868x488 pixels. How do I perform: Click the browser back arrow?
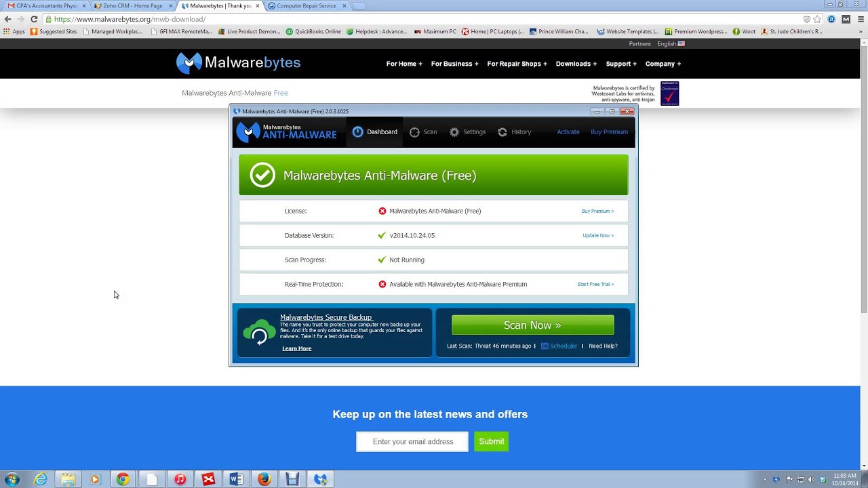(7, 19)
